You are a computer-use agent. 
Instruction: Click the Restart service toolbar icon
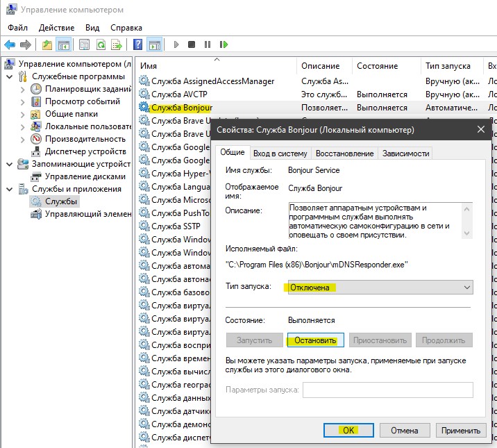pyautogui.click(x=224, y=44)
